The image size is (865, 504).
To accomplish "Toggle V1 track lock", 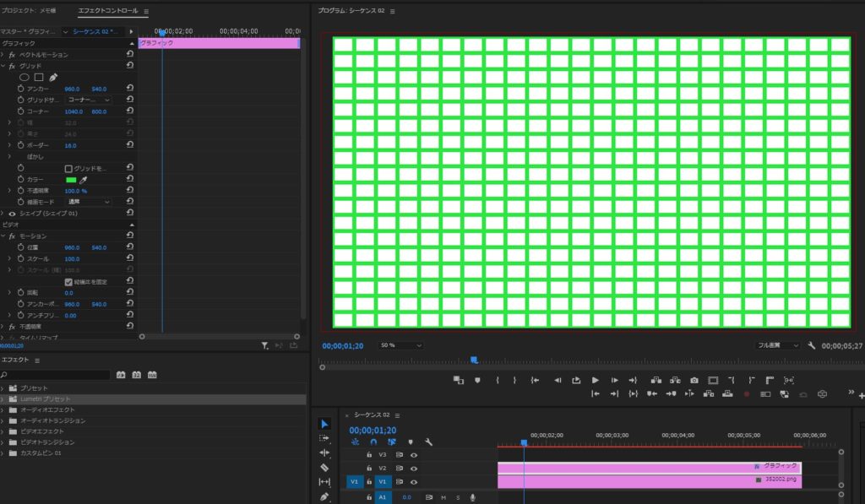I will point(369,482).
